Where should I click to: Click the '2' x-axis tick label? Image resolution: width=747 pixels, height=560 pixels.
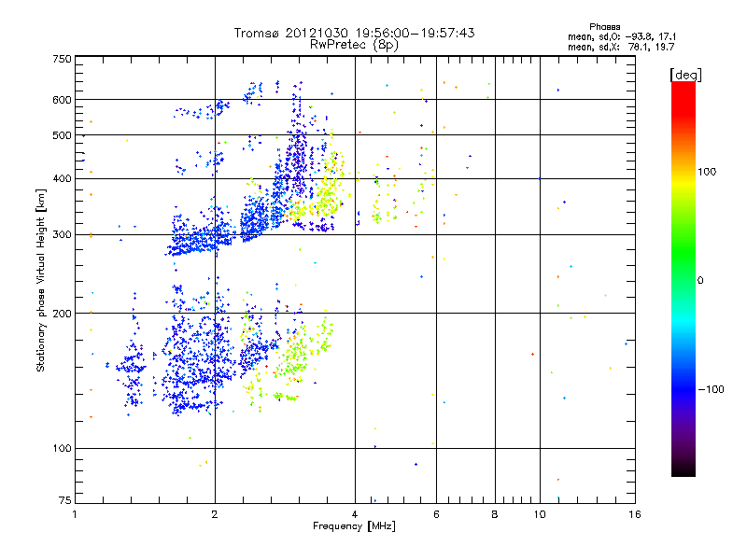click(215, 514)
